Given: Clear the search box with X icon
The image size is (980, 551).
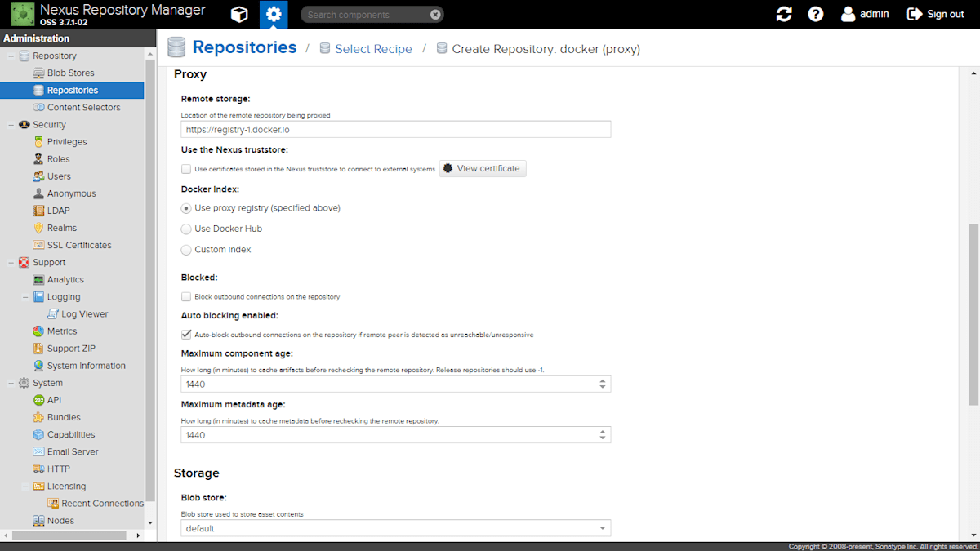Looking at the screenshot, I should [435, 14].
